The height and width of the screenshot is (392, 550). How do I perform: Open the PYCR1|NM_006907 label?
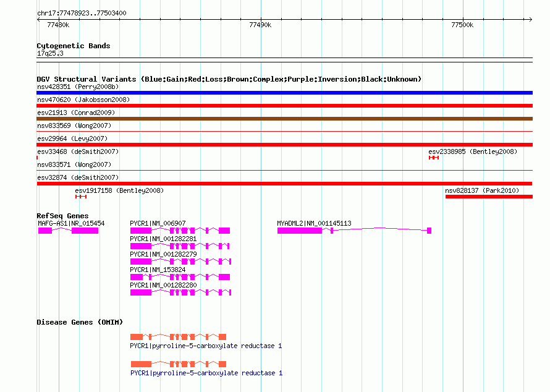point(158,224)
